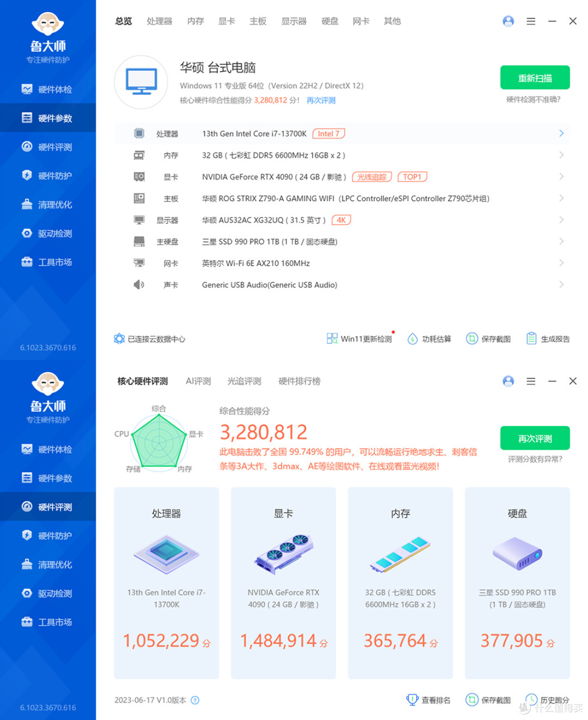This screenshot has height=720, width=588.
Task: Switch to the 硬盘 tab
Action: pos(330,21)
